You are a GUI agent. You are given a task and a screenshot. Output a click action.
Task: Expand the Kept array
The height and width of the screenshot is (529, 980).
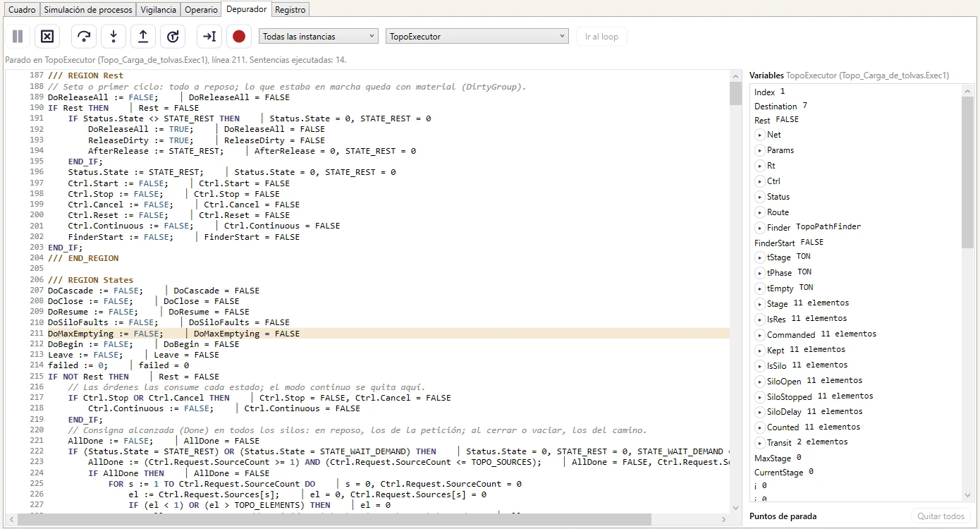(760, 351)
